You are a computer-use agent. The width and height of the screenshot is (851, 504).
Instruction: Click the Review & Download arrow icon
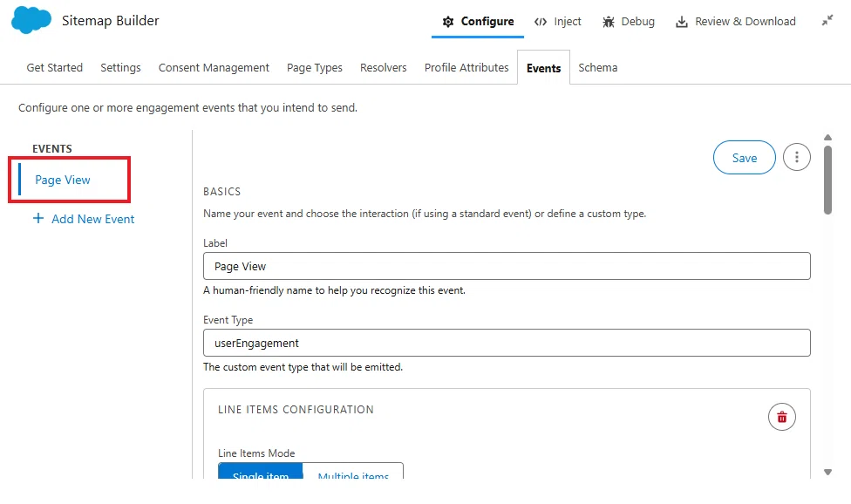point(681,22)
